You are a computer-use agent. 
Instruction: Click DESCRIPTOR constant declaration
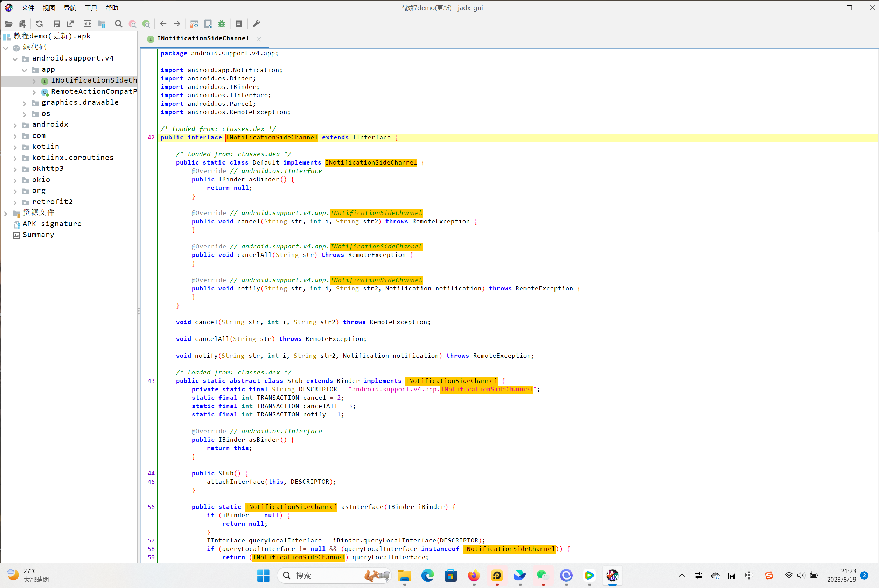click(318, 389)
